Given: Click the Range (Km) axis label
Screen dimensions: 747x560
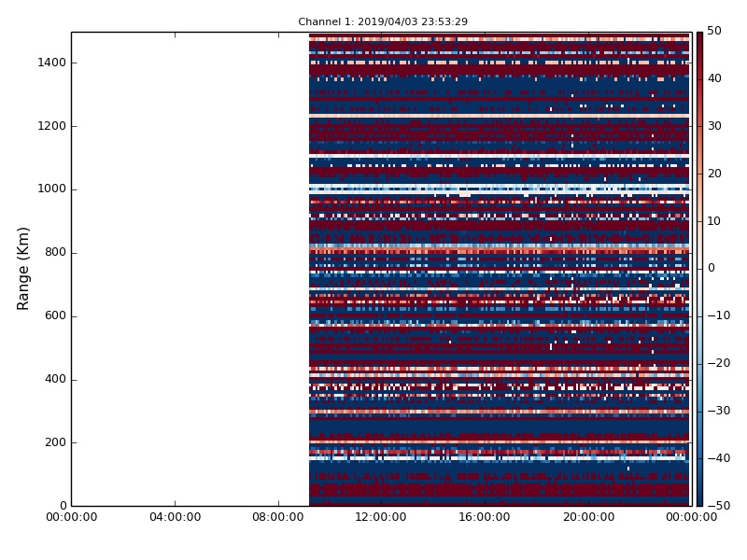Looking at the screenshot, I should pos(22,269).
